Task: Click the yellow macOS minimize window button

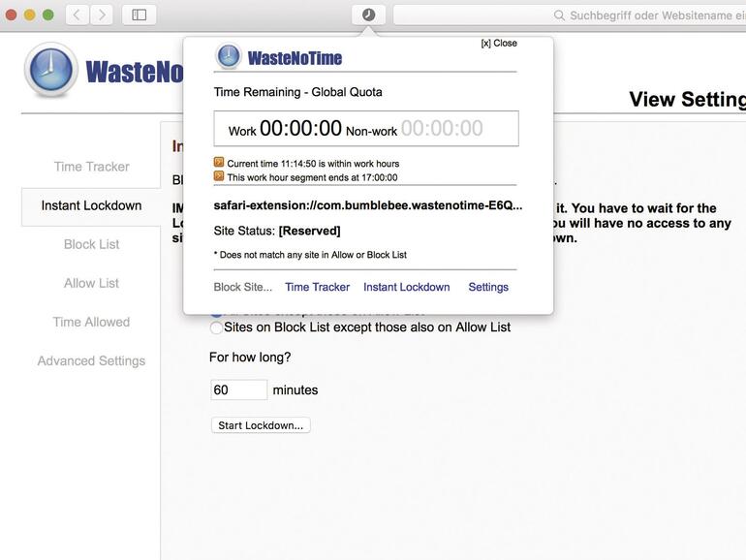Action: pyautogui.click(x=29, y=15)
